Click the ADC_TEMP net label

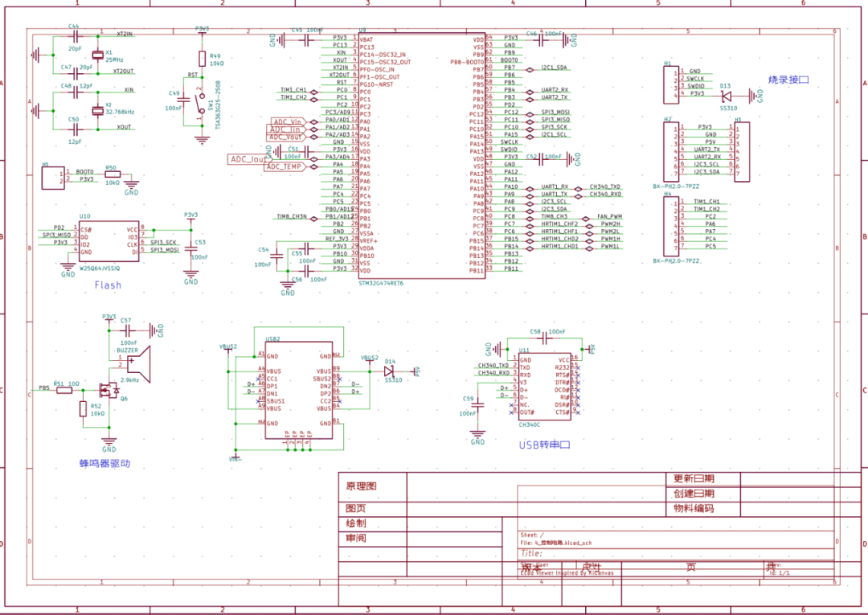click(285, 166)
